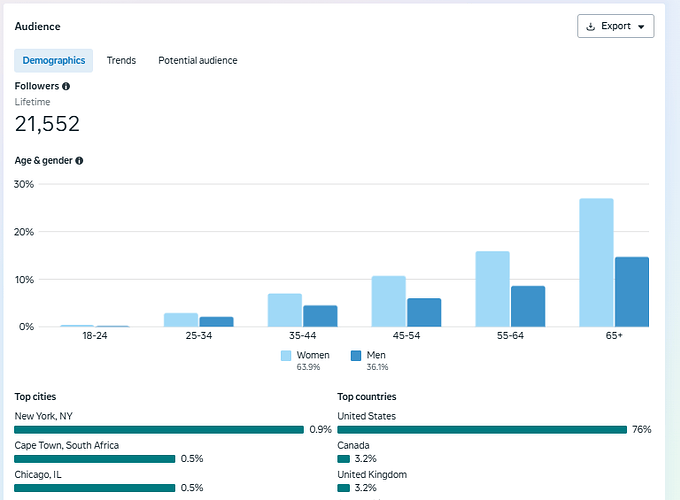The width and height of the screenshot is (680, 500).
Task: Click the Women bar for age 55-64
Action: click(x=493, y=289)
